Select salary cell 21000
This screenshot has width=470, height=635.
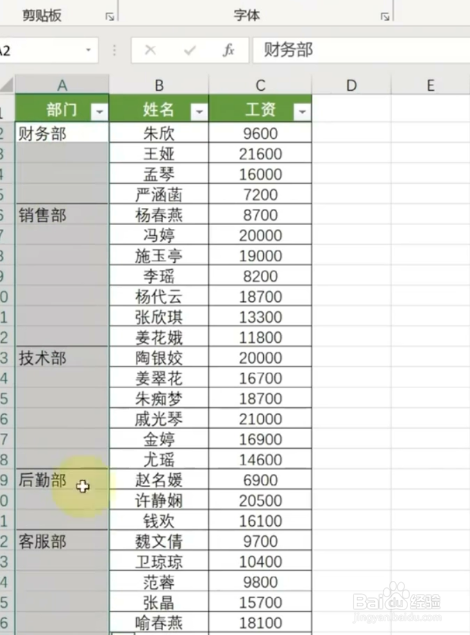pos(260,418)
